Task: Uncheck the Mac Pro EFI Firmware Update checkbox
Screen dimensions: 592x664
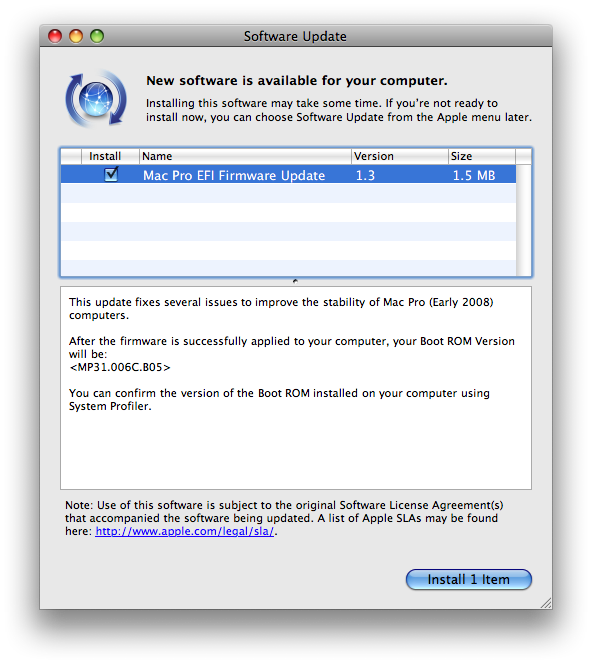Action: [x=111, y=174]
